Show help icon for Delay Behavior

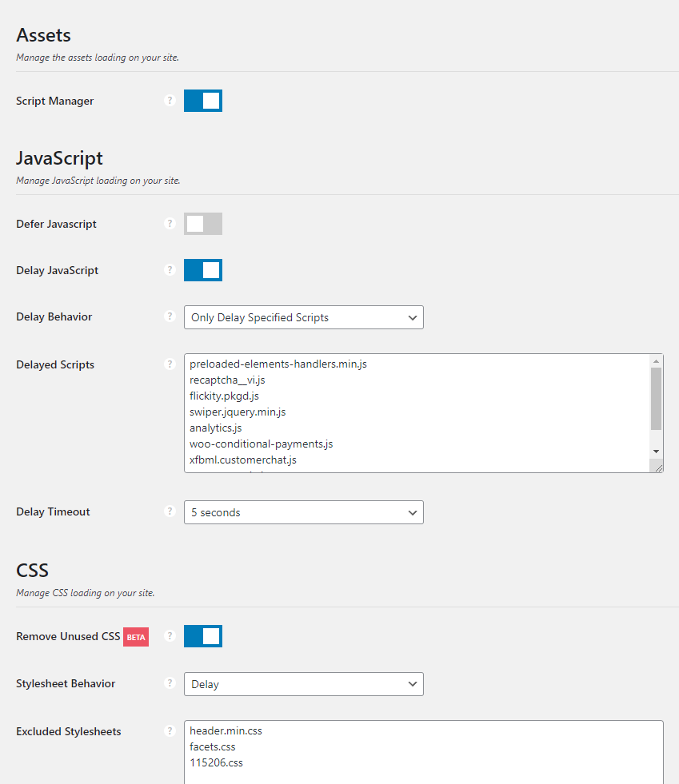[170, 316]
